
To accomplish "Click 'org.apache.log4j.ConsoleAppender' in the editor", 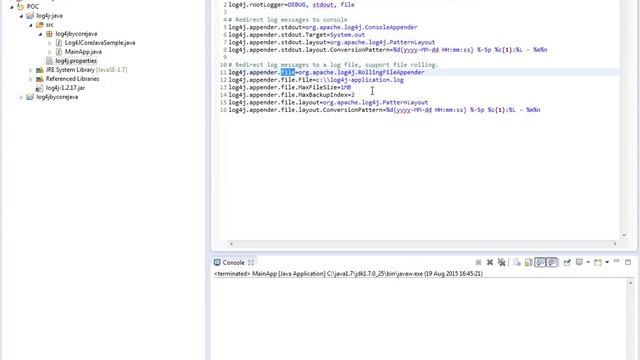I will (x=362, y=27).
